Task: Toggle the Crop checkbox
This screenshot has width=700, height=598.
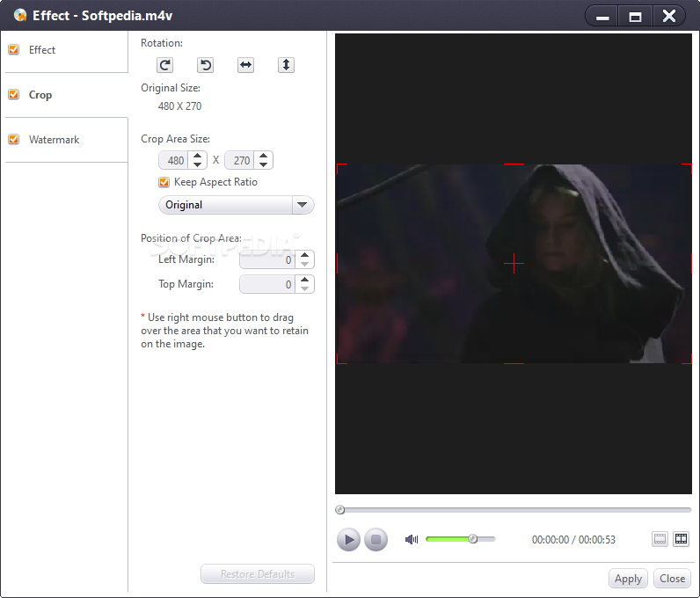Action: tap(14, 95)
